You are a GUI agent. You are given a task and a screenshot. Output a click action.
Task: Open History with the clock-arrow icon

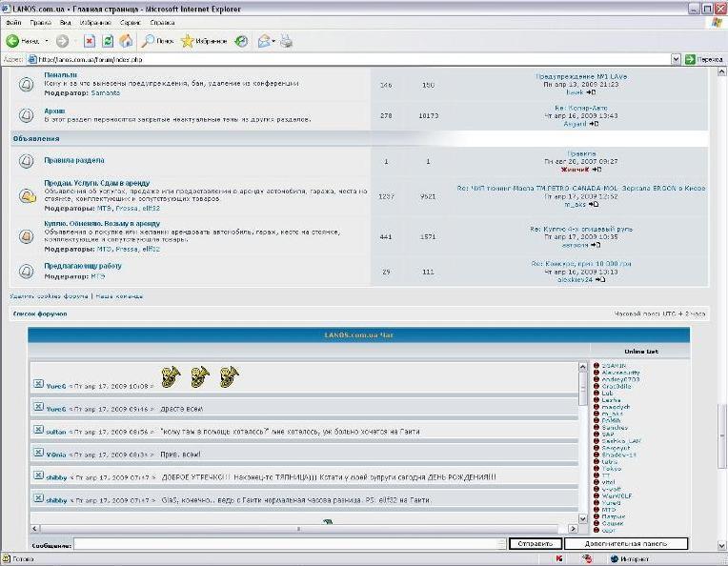point(241,41)
